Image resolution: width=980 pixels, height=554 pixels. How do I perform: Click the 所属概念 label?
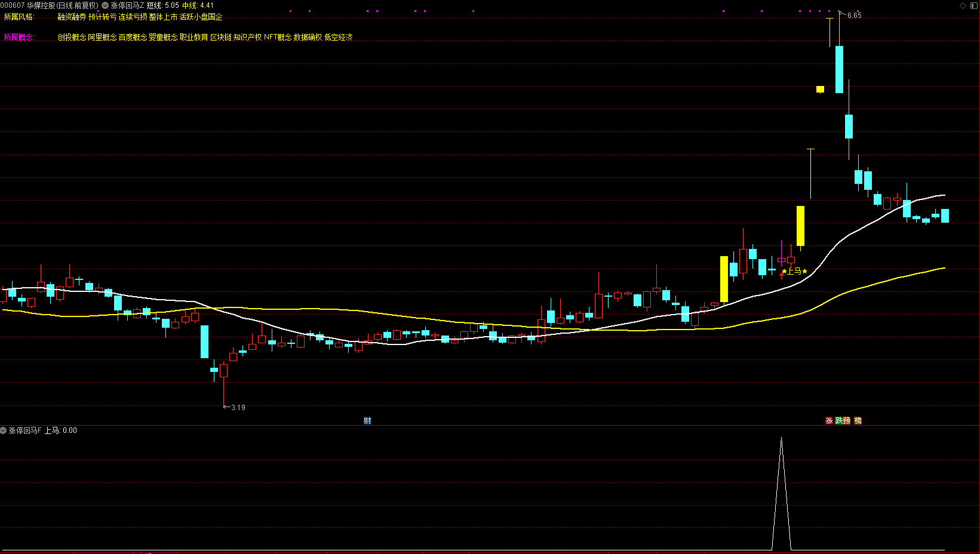click(19, 37)
